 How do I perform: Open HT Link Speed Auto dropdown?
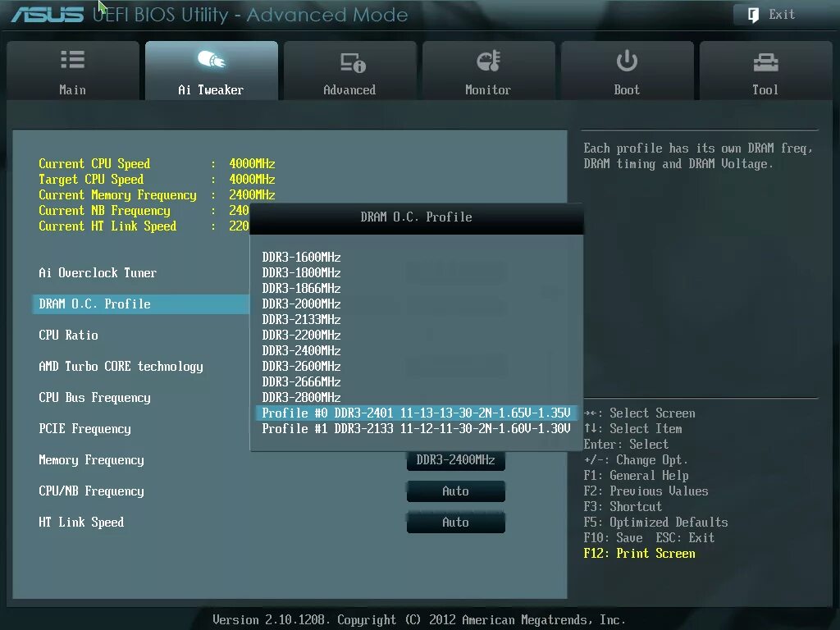coord(456,523)
